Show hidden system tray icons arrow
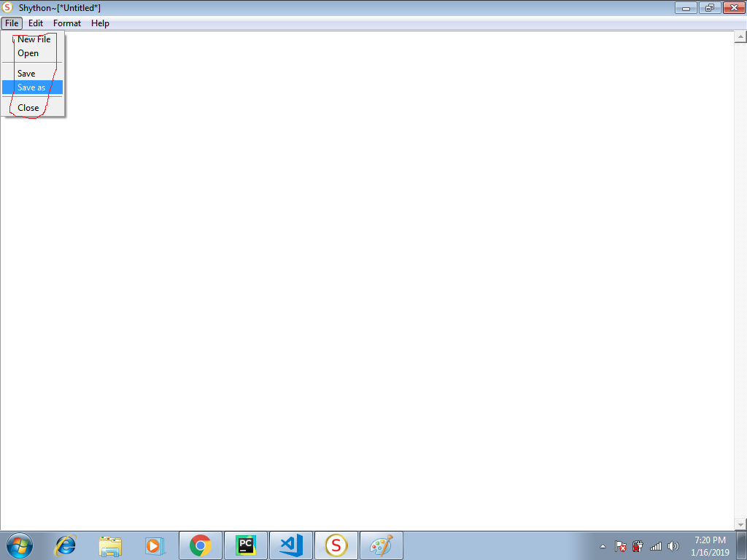This screenshot has height=560, width=747. pos(603,546)
